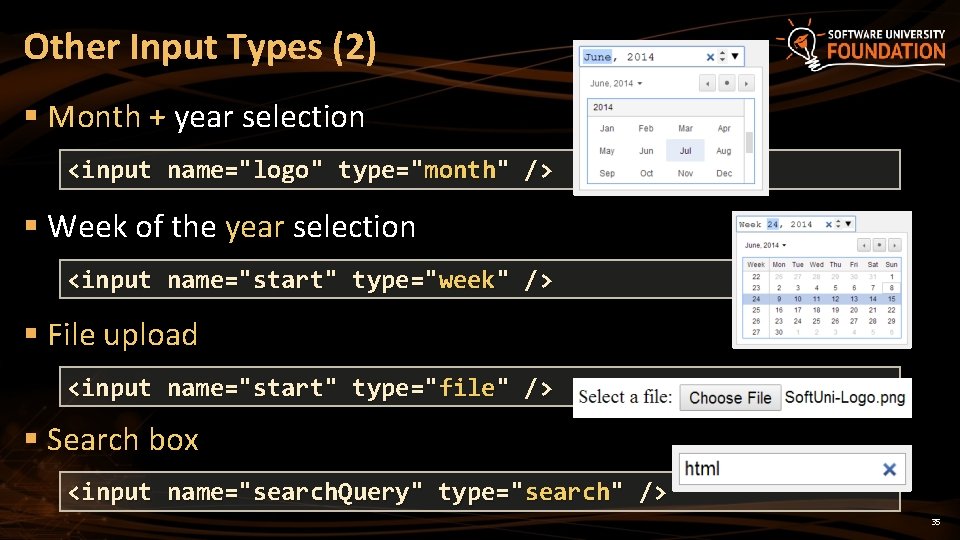Go to previous period in month picker
Viewport: 960px width, 540px height.
707,83
